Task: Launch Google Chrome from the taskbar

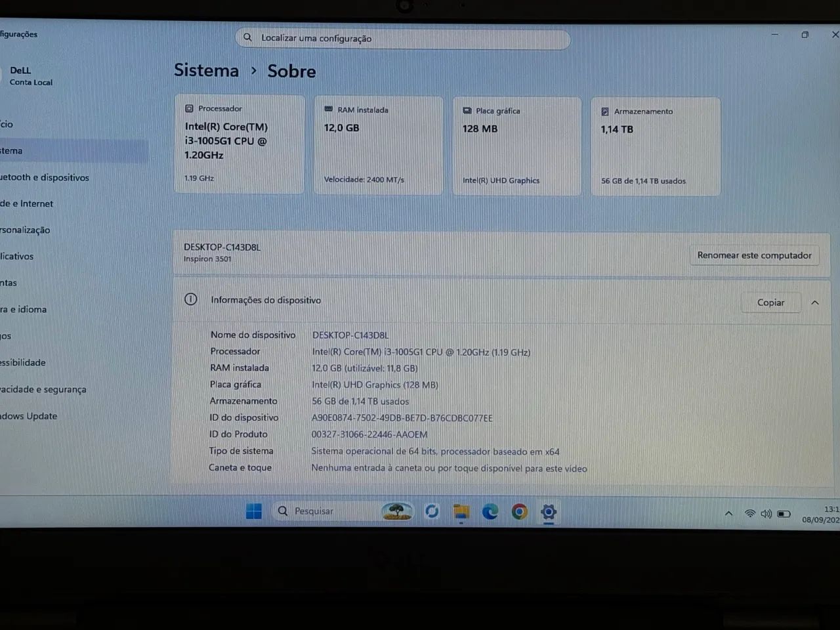Action: click(519, 512)
